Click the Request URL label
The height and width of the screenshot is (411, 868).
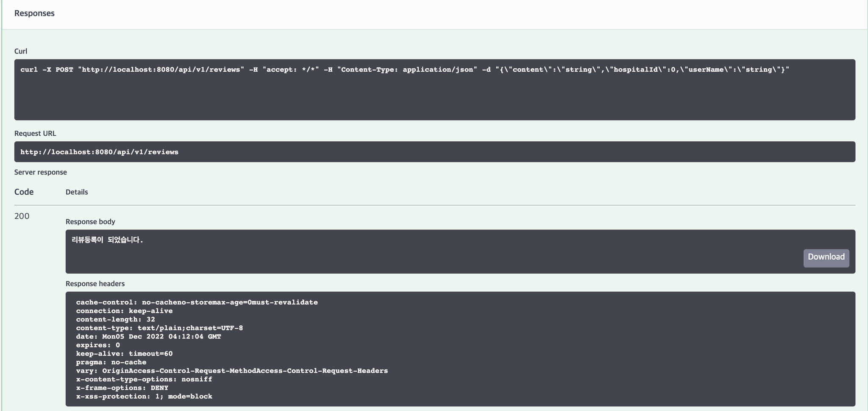click(35, 134)
